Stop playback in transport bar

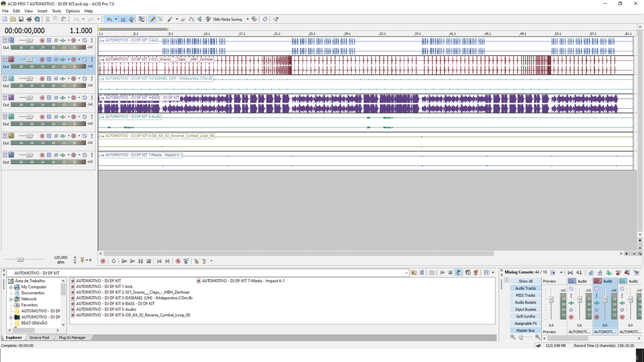click(x=148, y=261)
